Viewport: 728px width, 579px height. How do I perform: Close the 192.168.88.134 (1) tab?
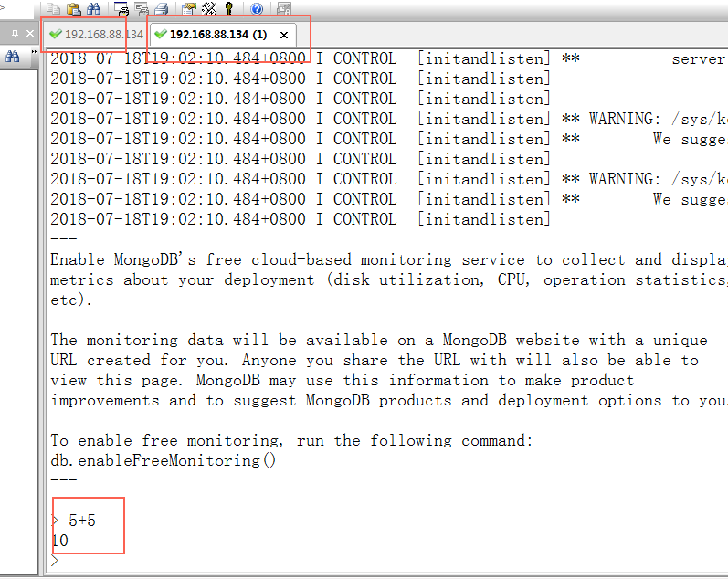tap(284, 35)
